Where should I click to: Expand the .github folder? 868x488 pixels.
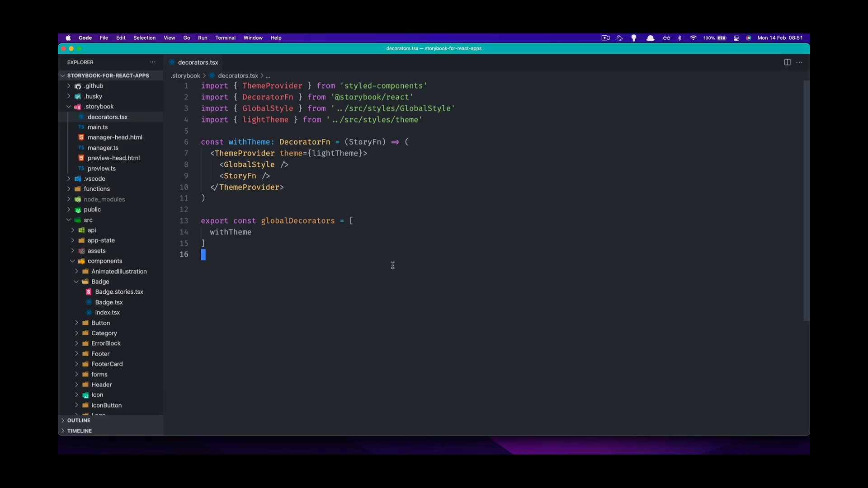[x=69, y=86]
